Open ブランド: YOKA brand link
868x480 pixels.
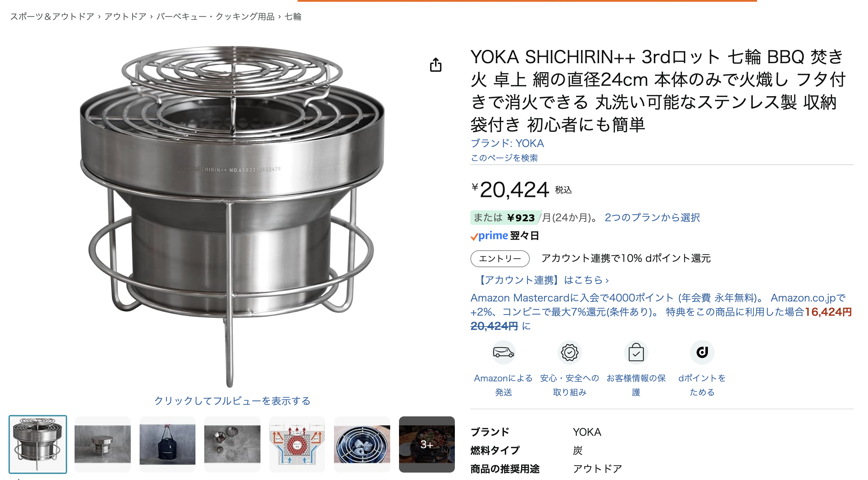tap(507, 143)
